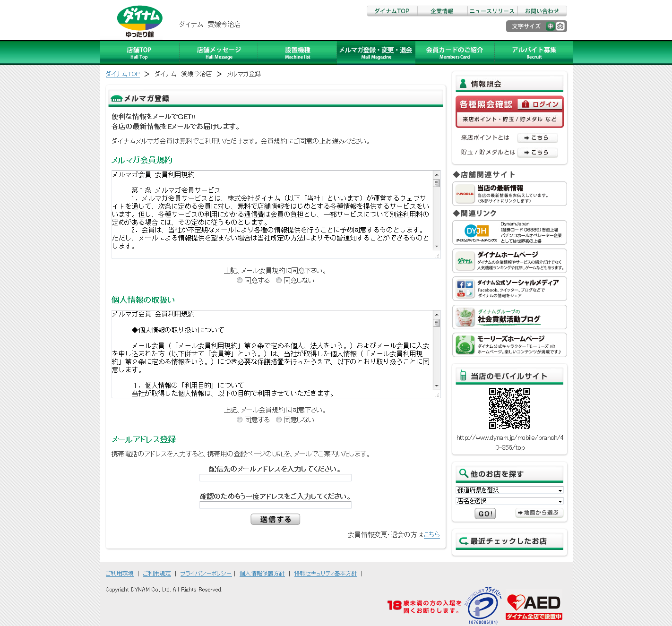
Task: Click the P-WORLD store info icon
Action: tap(465, 194)
